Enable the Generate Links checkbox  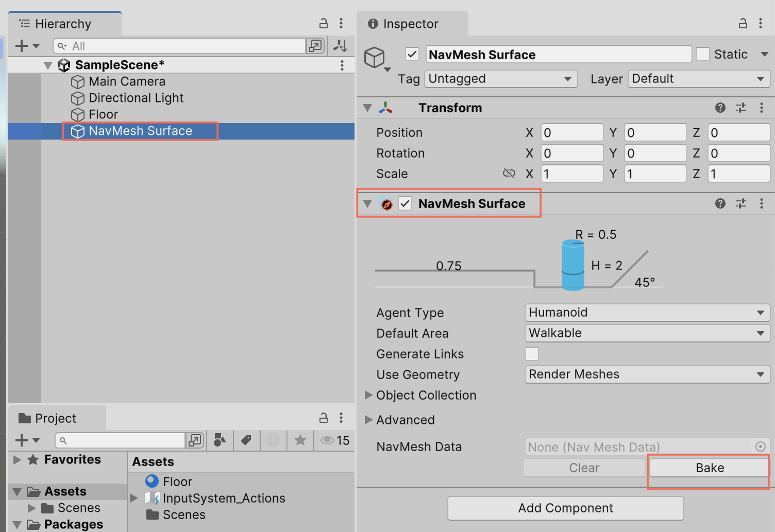531,354
